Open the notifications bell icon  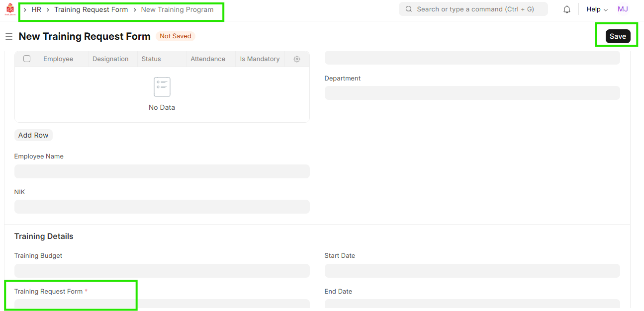click(x=567, y=9)
